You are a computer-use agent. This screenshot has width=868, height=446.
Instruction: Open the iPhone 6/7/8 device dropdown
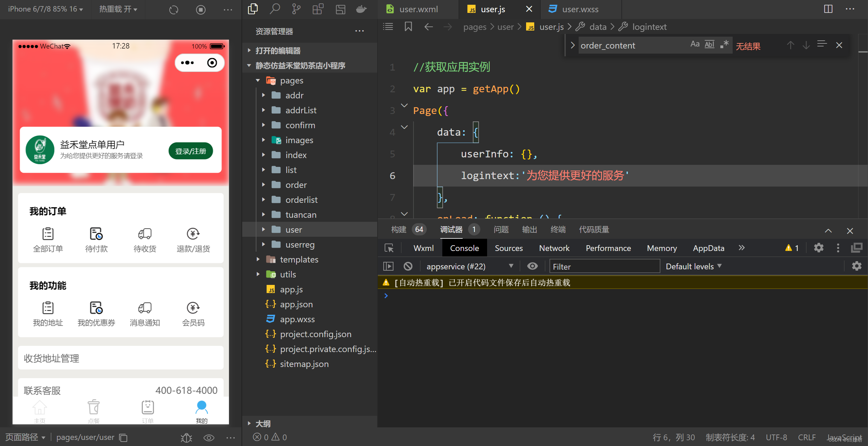45,9
